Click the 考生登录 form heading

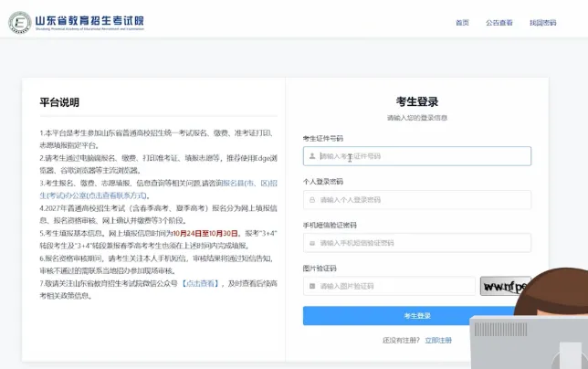click(417, 101)
